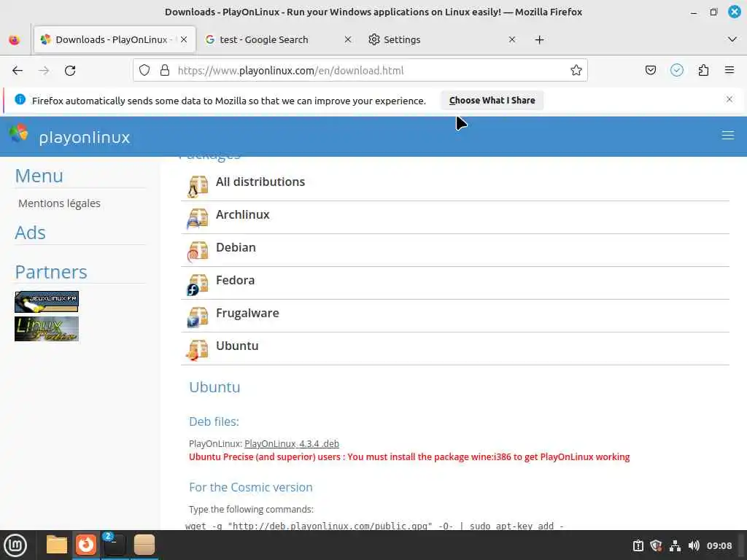Screen dimensions: 747x560
Task: Click the red wine:i386 warning text
Action: click(x=409, y=457)
